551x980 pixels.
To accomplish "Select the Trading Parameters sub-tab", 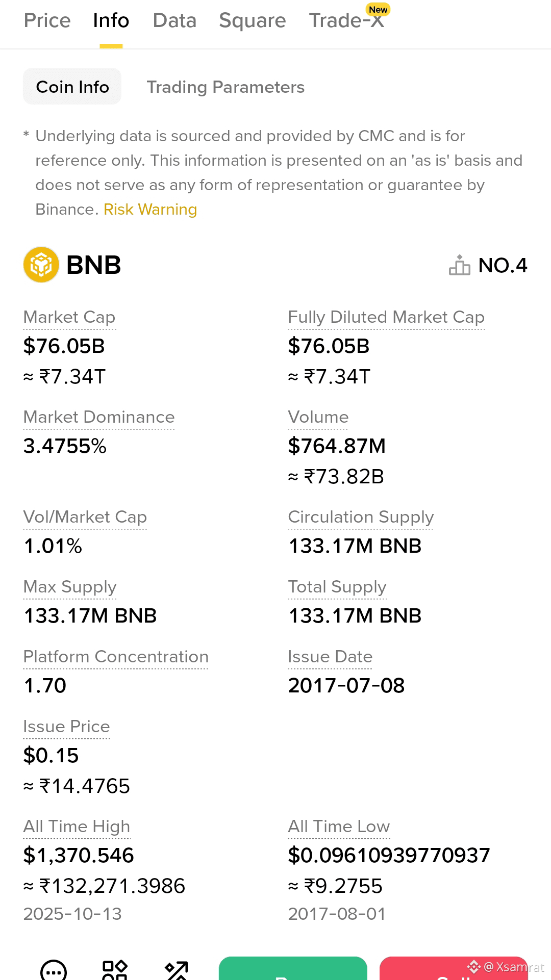I will 226,87.
